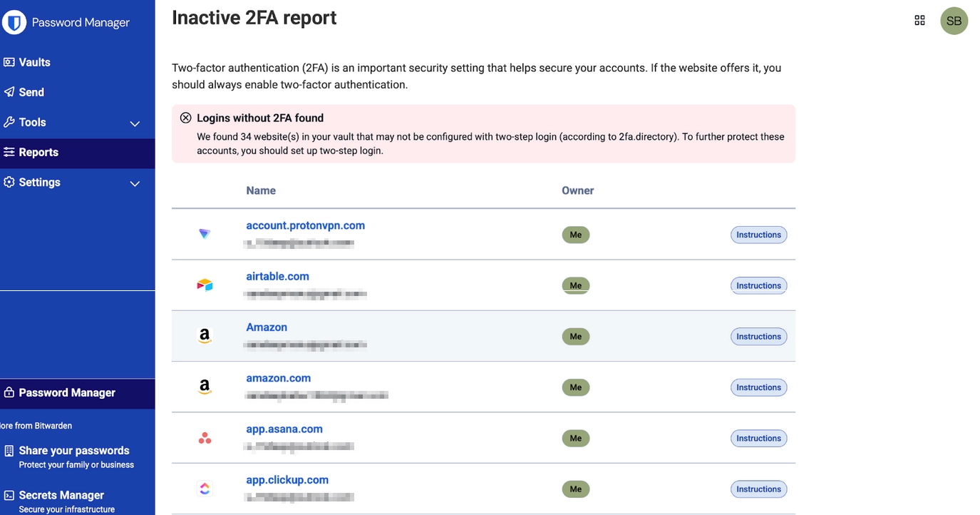Click Logins without 2FA found title
The width and height of the screenshot is (980, 515).
(260, 118)
